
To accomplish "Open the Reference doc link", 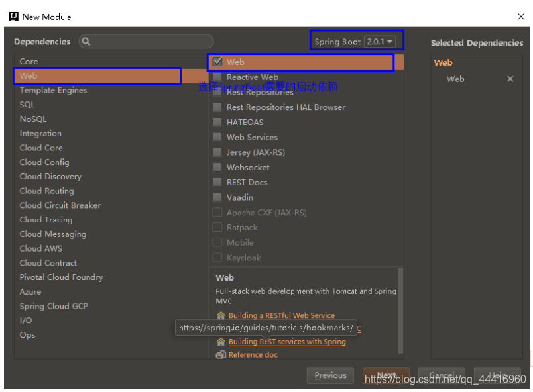I will click(253, 355).
